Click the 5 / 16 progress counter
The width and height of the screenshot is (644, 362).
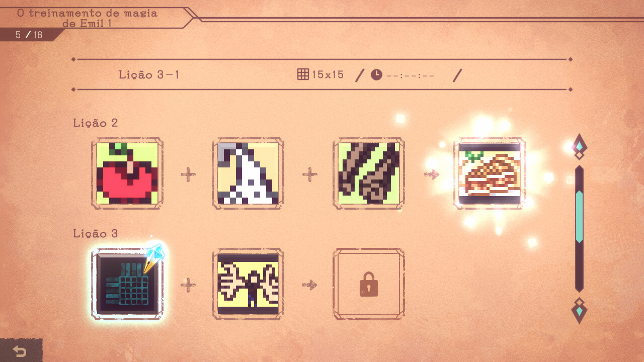(29, 35)
